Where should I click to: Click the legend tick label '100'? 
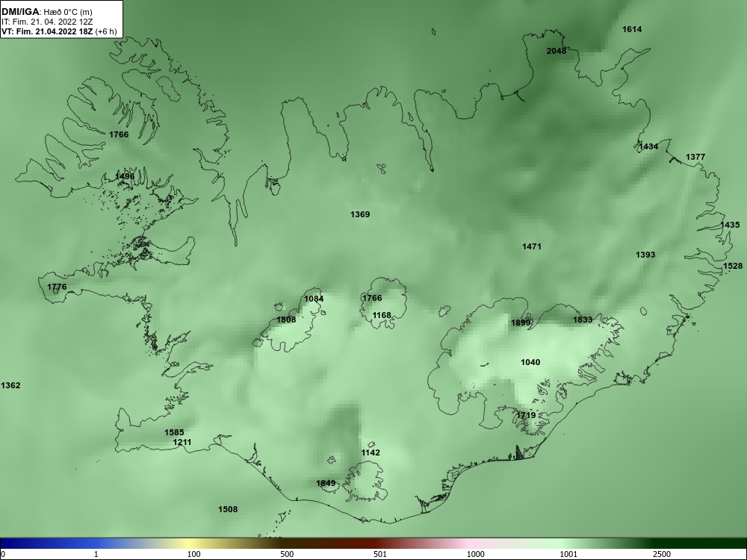(x=193, y=554)
